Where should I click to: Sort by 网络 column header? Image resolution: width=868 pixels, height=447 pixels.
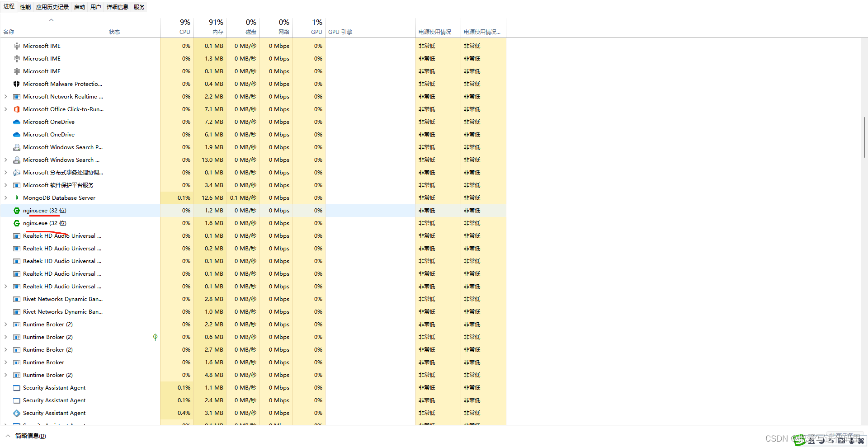tap(276, 28)
